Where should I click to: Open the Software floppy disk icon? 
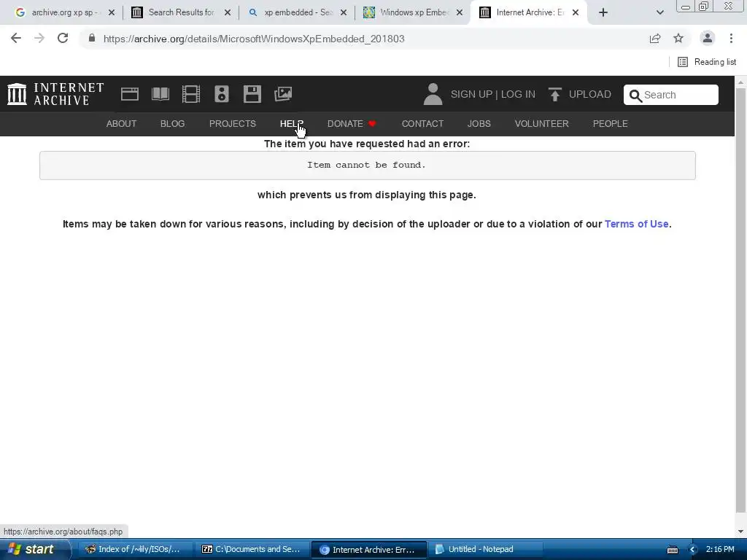coord(252,94)
